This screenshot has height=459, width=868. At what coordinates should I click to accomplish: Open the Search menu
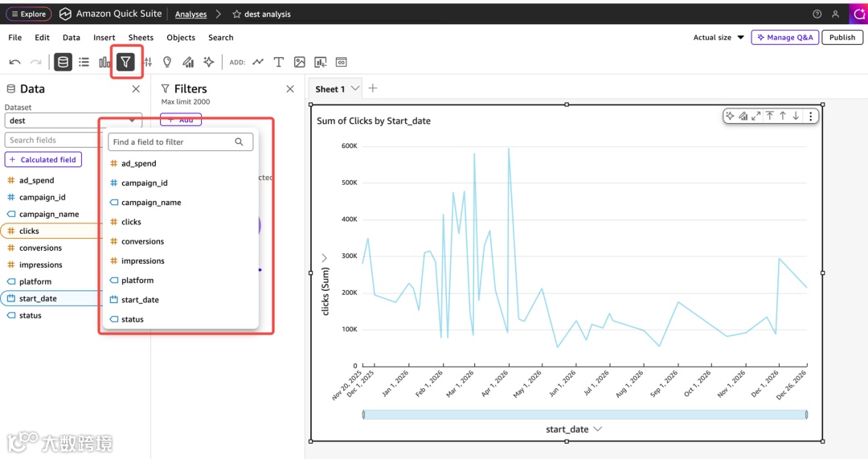click(x=221, y=37)
